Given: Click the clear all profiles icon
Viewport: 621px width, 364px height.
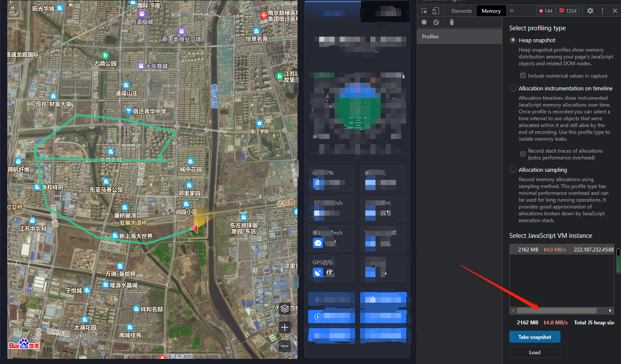Looking at the screenshot, I should (x=436, y=22).
